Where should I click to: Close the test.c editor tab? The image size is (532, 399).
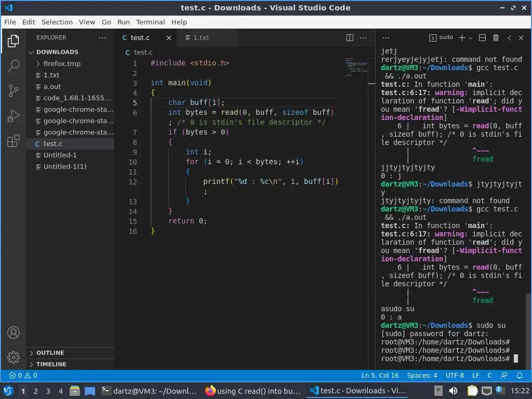pos(169,37)
